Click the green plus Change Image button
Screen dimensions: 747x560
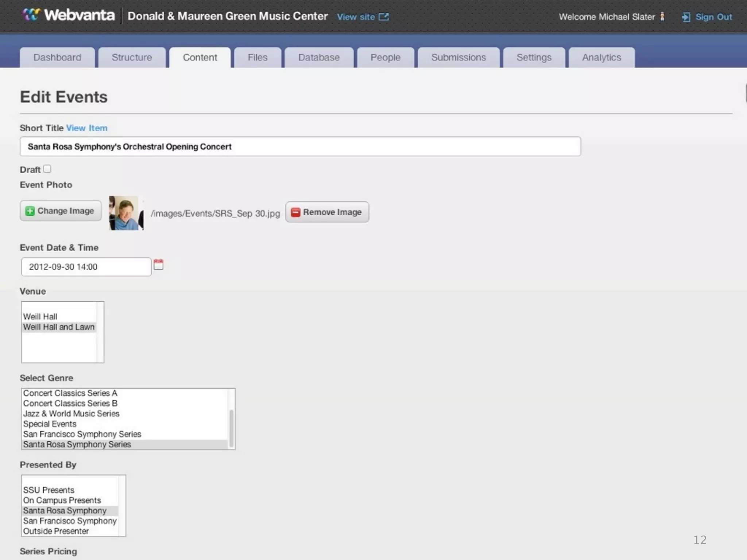61,211
